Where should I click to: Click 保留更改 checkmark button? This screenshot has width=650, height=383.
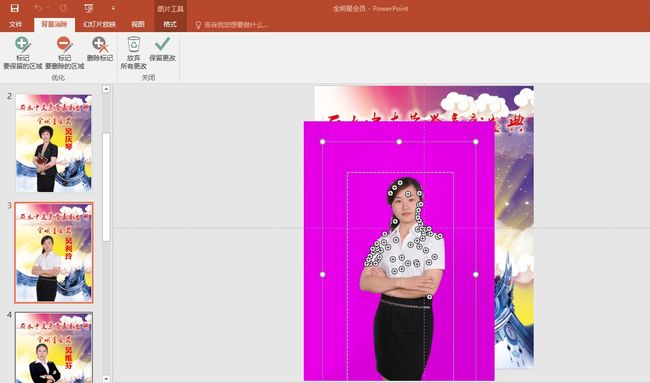pos(162,49)
